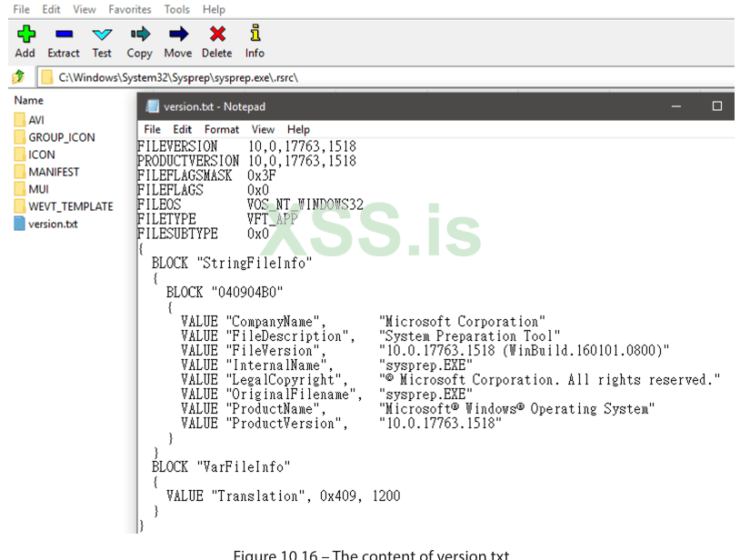740x560 pixels.
Task: Click the ProductName Operating System value
Action: click(x=516, y=408)
